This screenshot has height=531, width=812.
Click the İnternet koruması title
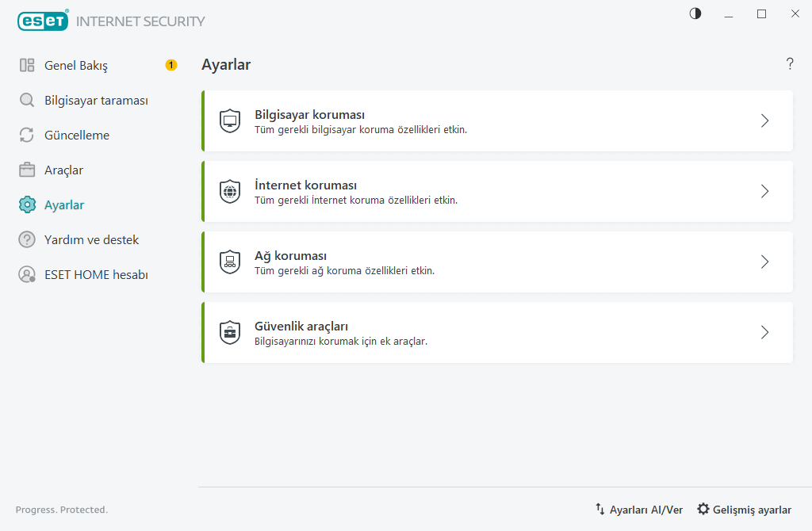click(x=305, y=185)
